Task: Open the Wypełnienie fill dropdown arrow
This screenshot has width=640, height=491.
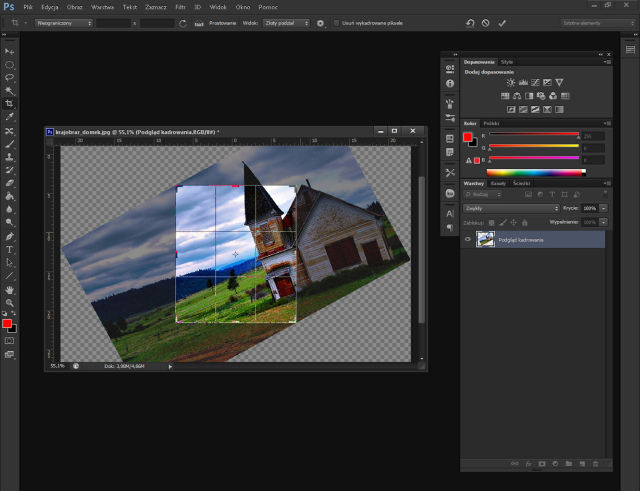Action: 604,222
